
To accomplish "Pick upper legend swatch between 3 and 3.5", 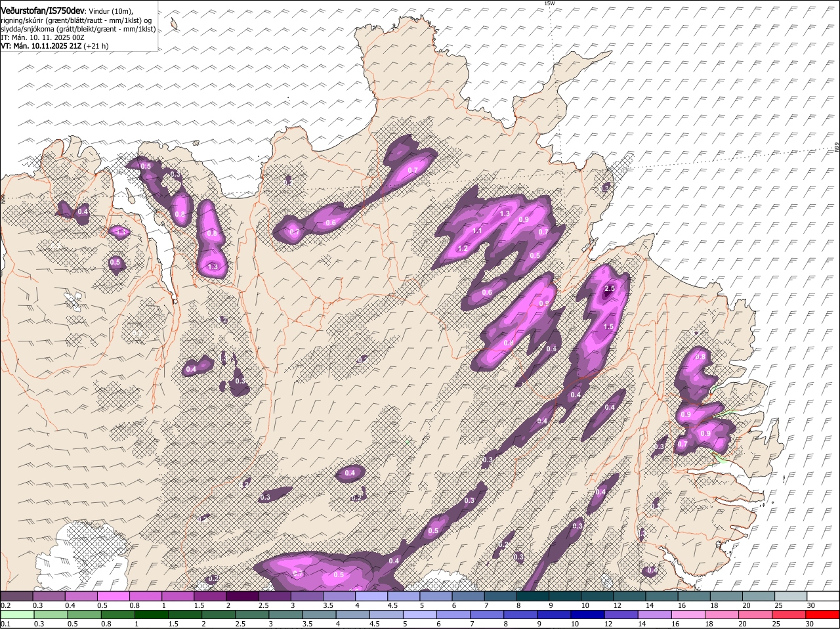I will coord(307,596).
